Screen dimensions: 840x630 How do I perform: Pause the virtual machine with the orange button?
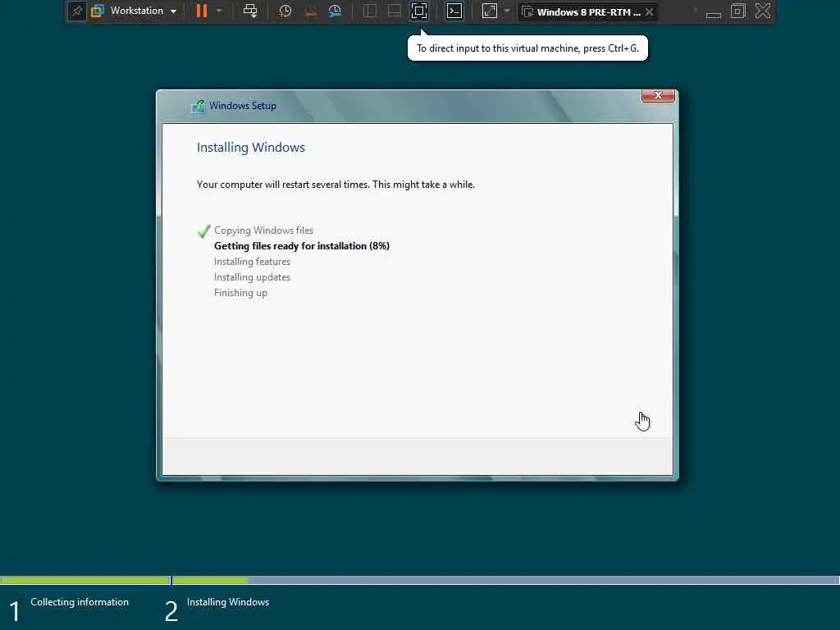[x=202, y=11]
